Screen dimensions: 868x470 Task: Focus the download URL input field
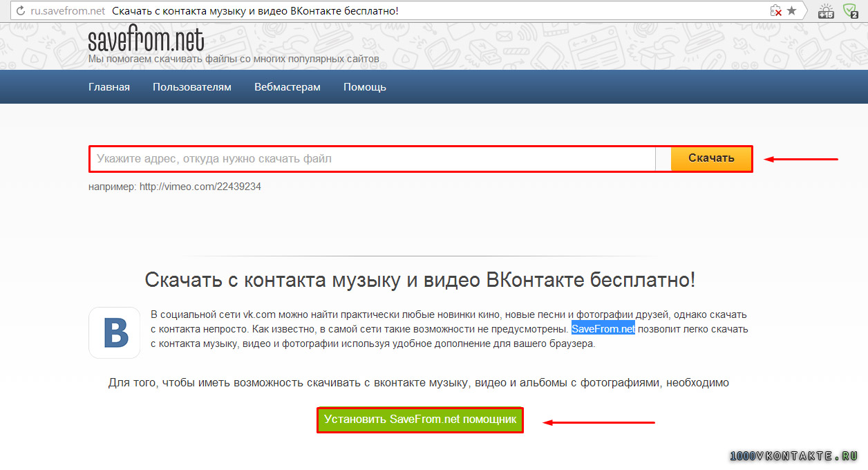tap(372, 159)
